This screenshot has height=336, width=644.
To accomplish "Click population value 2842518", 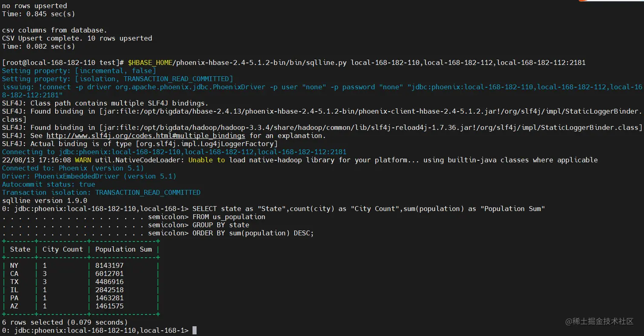I will click(109, 290).
